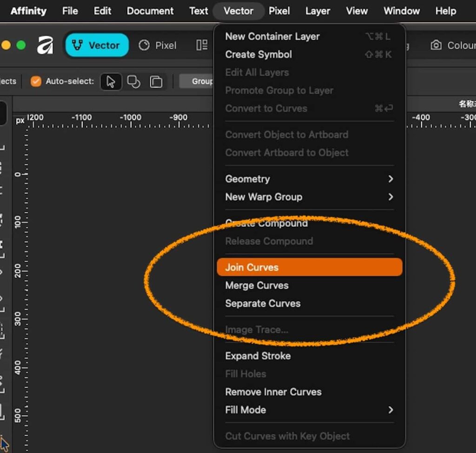The image size is (476, 453).
Task: Click the px ruler unit corner box
Action: pos(20,121)
